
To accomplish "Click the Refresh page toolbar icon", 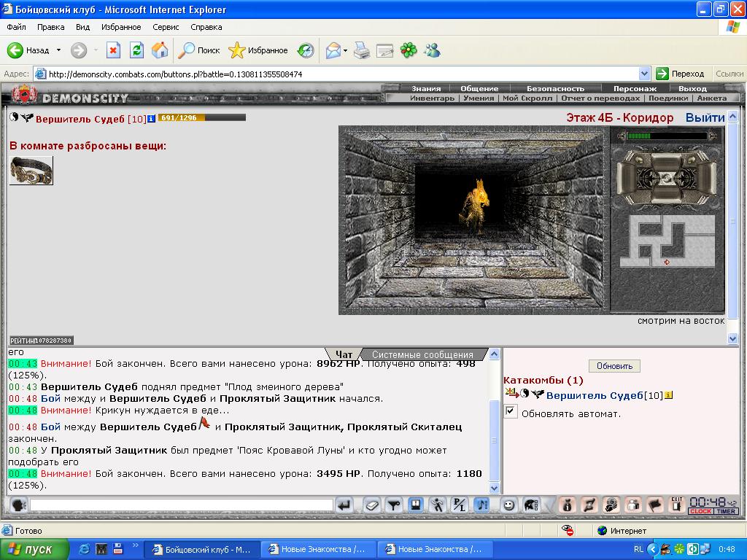I will [x=136, y=50].
